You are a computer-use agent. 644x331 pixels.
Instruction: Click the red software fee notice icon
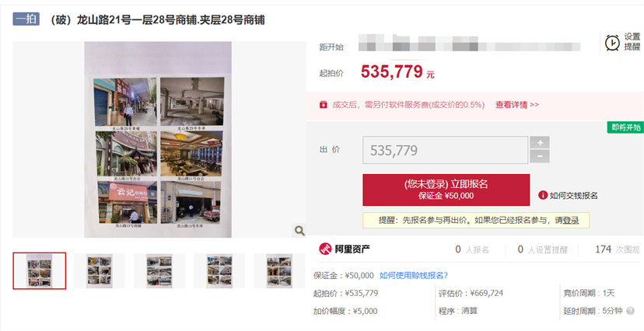[324, 105]
